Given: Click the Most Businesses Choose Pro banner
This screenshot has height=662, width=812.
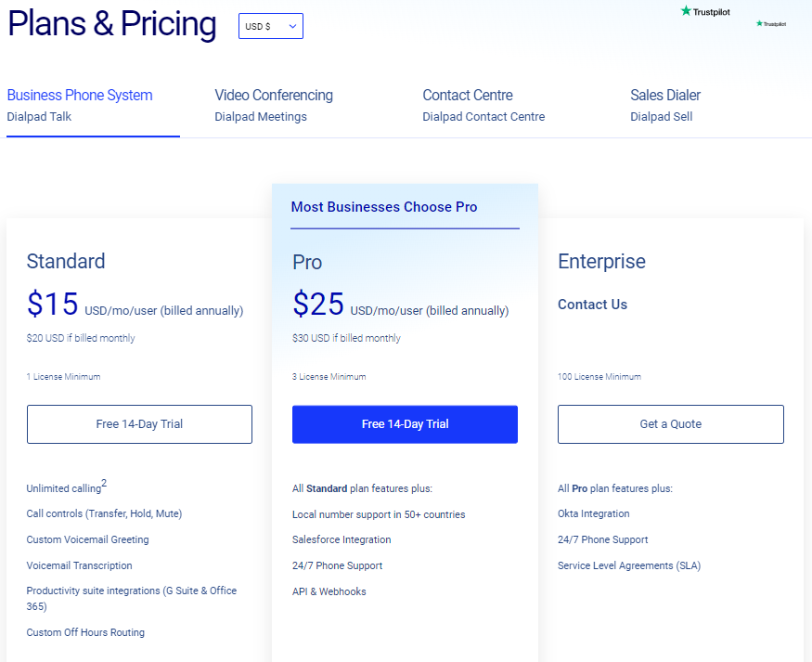Looking at the screenshot, I should point(384,207).
